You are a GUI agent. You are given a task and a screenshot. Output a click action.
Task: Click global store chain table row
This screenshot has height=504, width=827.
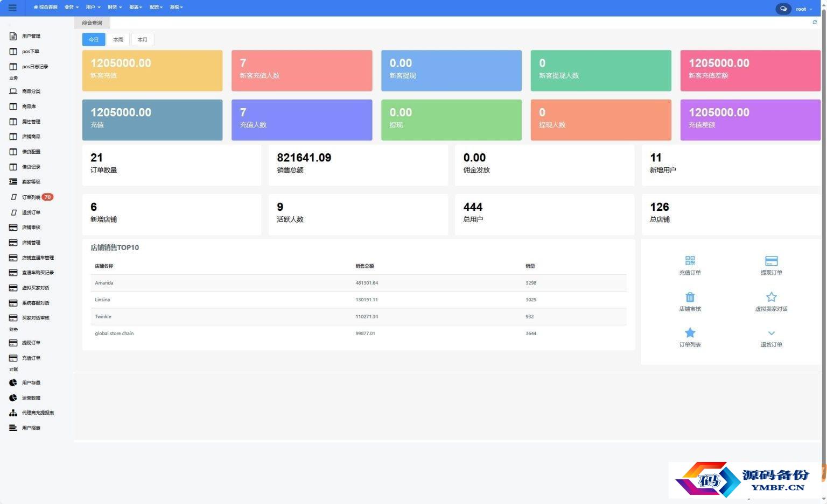tap(359, 333)
